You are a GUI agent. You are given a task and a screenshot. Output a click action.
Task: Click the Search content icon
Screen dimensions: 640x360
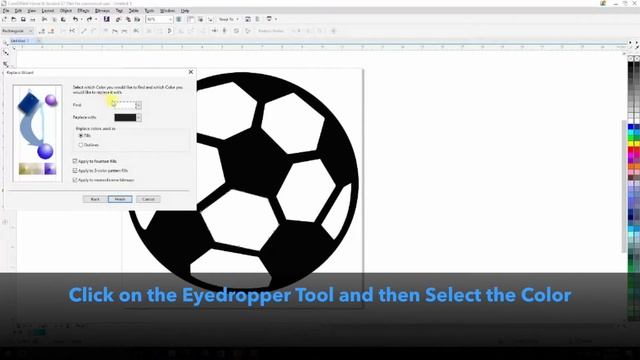click(107, 19)
